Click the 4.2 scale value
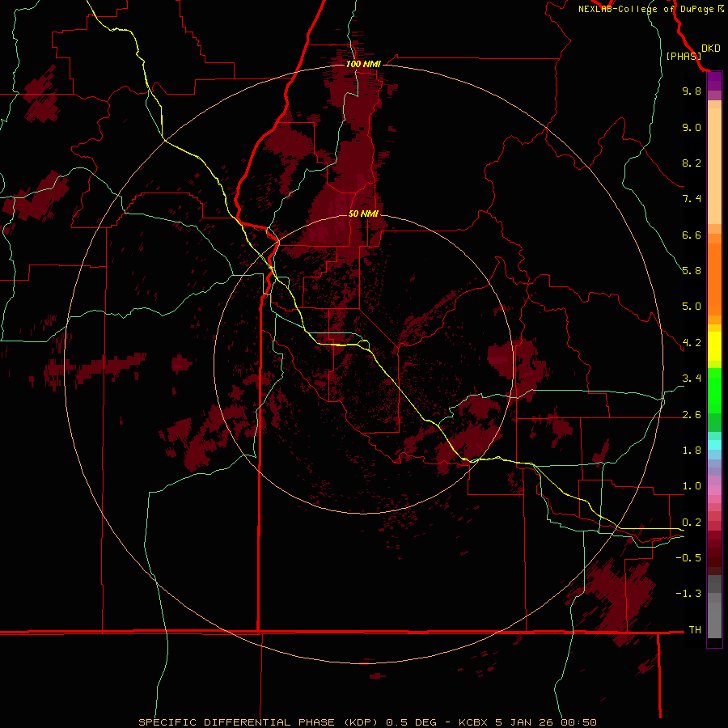The height and width of the screenshot is (728, 728). click(692, 343)
